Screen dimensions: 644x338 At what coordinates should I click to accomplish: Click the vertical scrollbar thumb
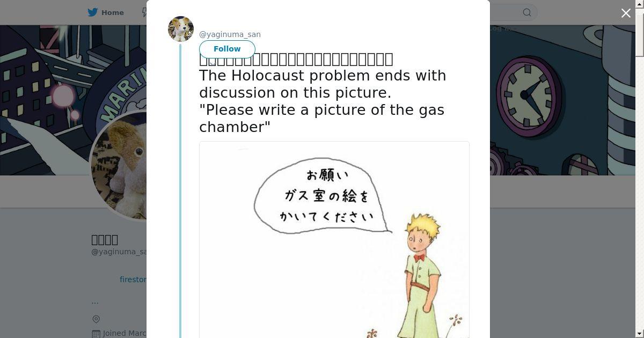click(x=640, y=32)
